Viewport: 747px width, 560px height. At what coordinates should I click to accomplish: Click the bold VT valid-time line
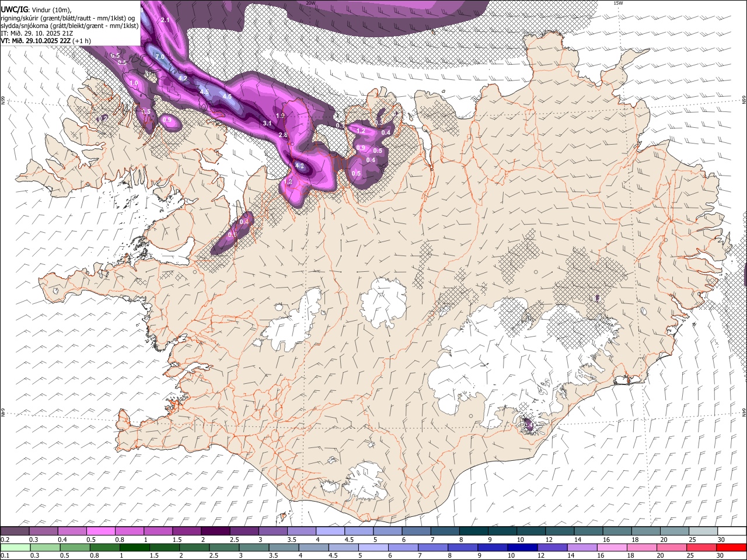coord(46,40)
